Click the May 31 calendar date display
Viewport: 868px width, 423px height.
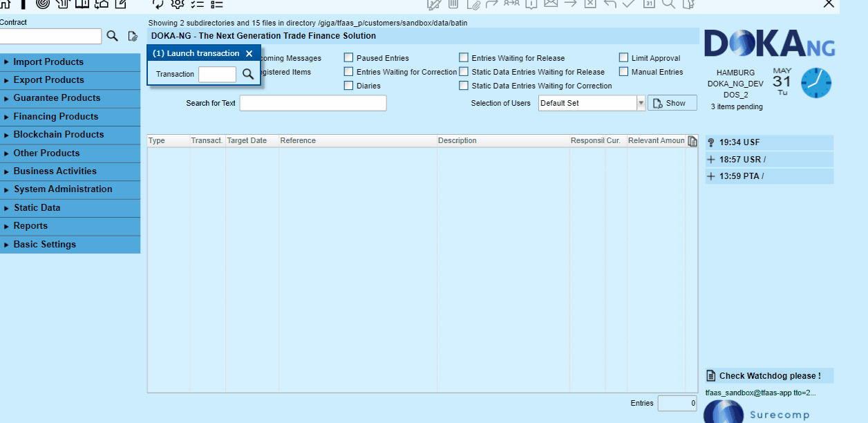tap(782, 82)
